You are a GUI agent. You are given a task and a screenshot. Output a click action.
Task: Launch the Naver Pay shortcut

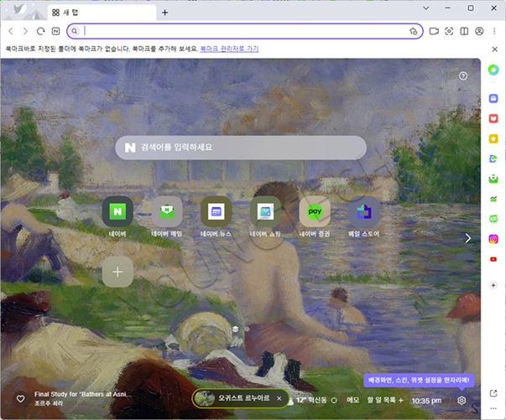pyautogui.click(x=315, y=211)
